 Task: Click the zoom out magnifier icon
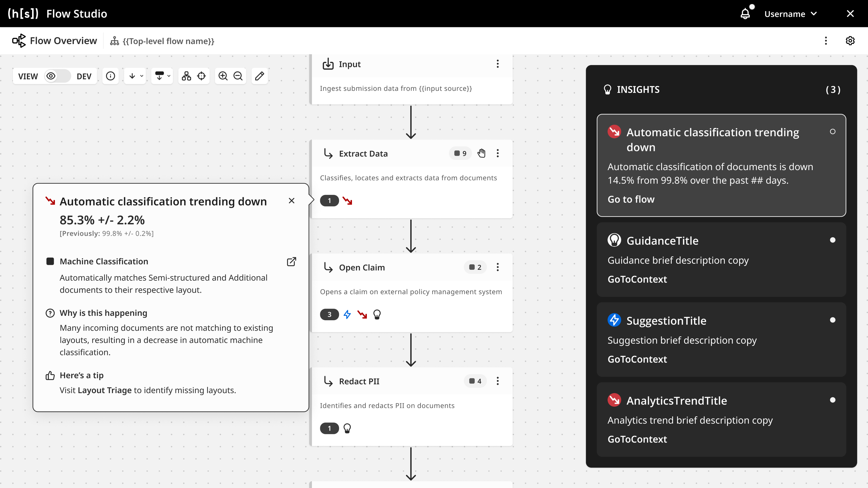click(x=238, y=76)
